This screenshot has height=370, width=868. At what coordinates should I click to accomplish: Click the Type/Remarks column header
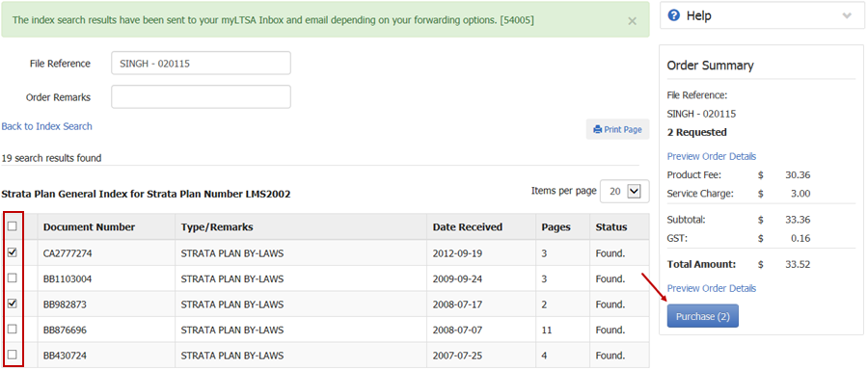point(217,226)
